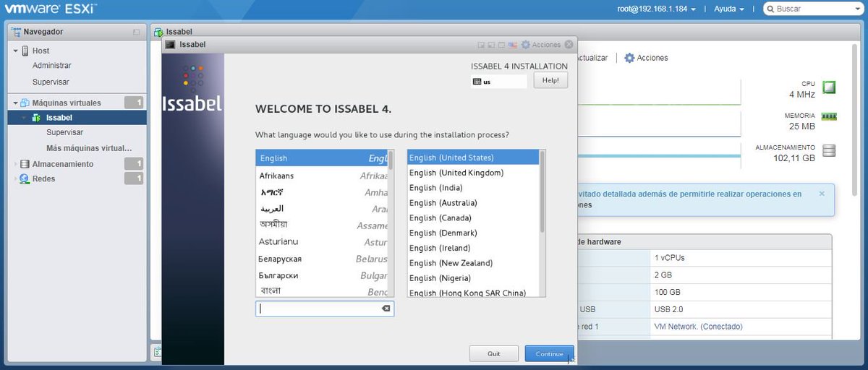Choose English (Nigeria) locale
This screenshot has height=370, width=868.
pos(474,278)
